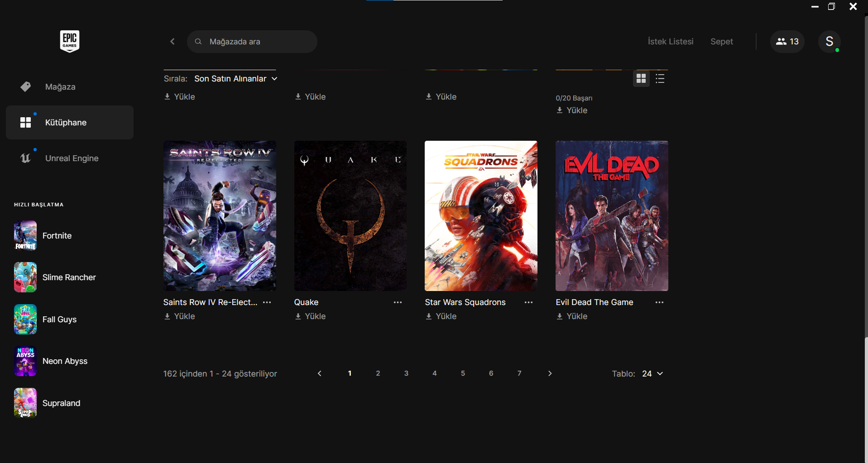Click the Slime Rancher quick launch label
Image resolution: width=868 pixels, height=463 pixels.
[x=69, y=277]
